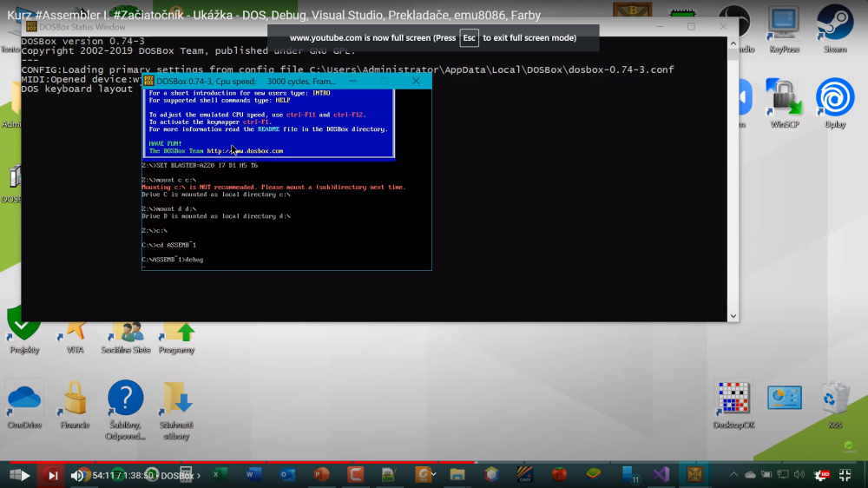Skip to the next video
Screen dimensions: 868x488
click(52, 475)
